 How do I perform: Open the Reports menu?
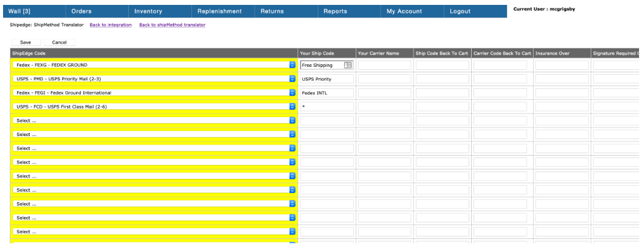349,12
